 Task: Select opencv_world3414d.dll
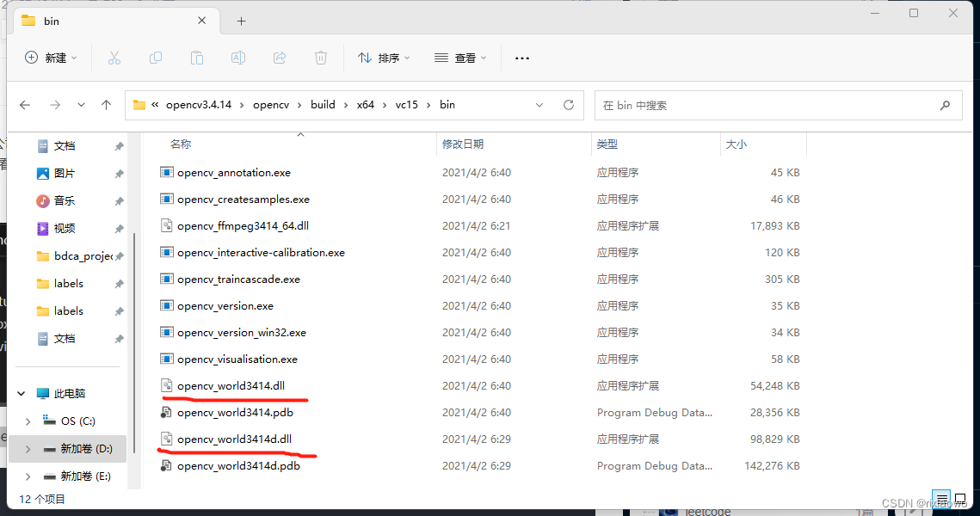click(x=234, y=439)
